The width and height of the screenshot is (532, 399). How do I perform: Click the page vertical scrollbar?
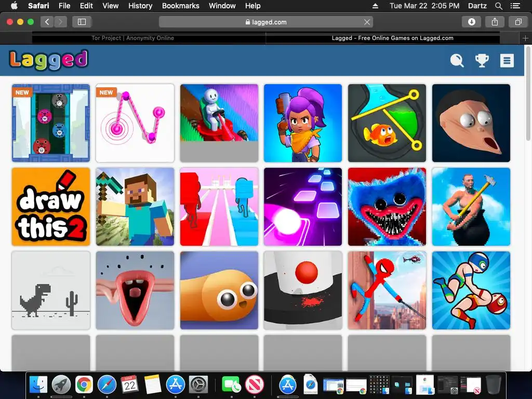pyautogui.click(x=528, y=94)
